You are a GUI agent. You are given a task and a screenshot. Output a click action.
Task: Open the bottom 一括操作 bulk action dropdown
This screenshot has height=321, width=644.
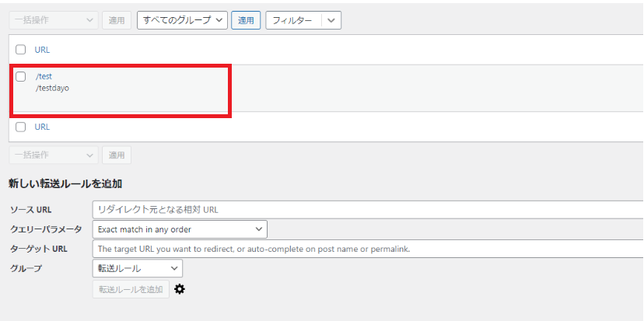[54, 155]
